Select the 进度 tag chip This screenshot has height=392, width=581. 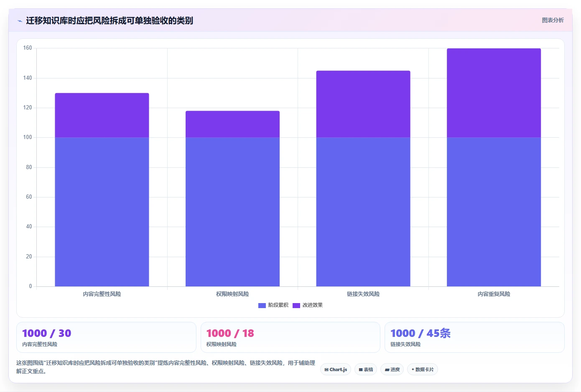392,369
